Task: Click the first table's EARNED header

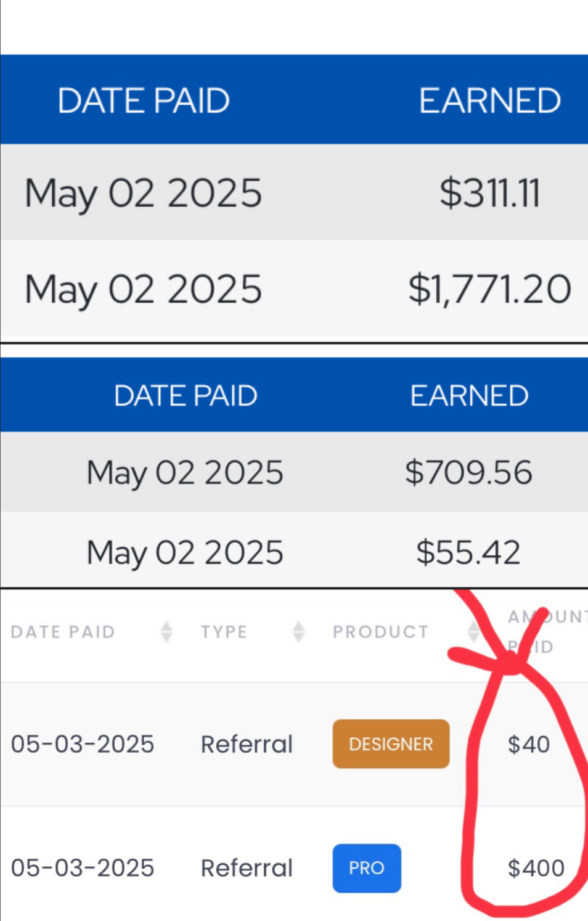Action: coord(490,100)
